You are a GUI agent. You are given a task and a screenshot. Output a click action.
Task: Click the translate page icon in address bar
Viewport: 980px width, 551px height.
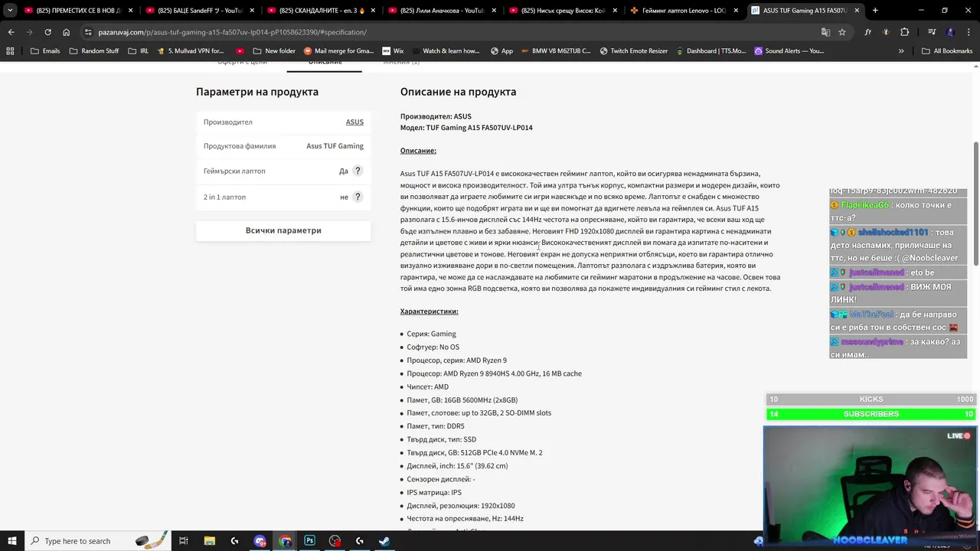(x=825, y=32)
